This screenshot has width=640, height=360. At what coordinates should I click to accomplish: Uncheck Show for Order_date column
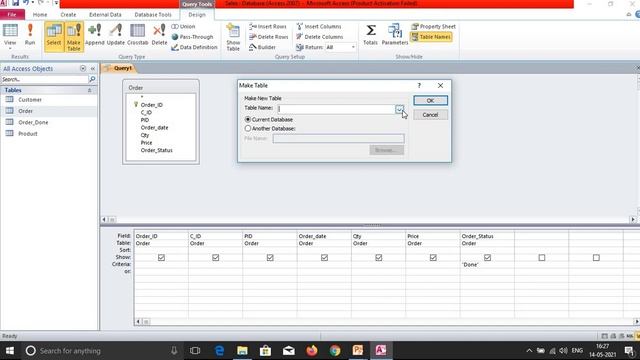324,258
